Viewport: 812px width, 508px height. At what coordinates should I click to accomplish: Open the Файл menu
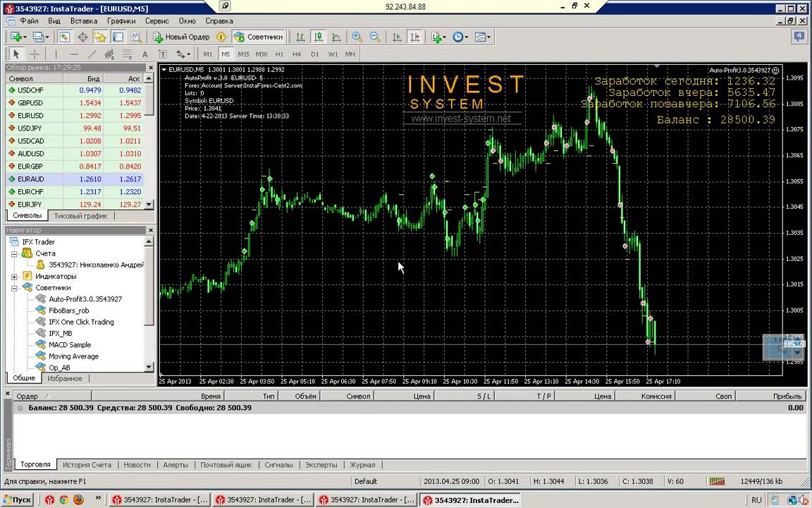pos(29,20)
